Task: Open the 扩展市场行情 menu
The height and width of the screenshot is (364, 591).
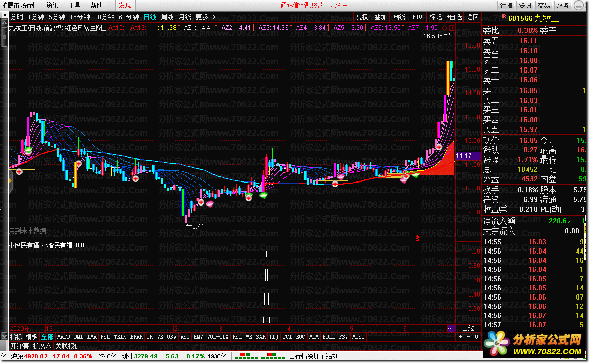Action: point(19,5)
